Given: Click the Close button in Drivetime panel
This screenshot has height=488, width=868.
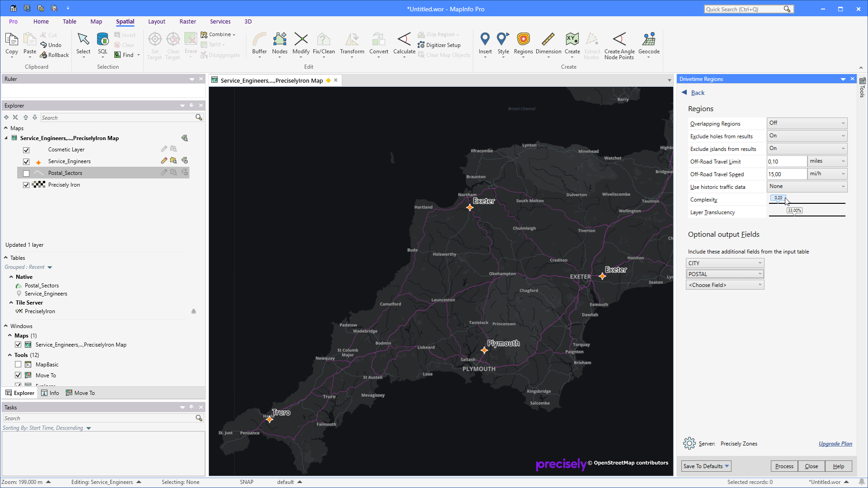Looking at the screenshot, I should 811,466.
